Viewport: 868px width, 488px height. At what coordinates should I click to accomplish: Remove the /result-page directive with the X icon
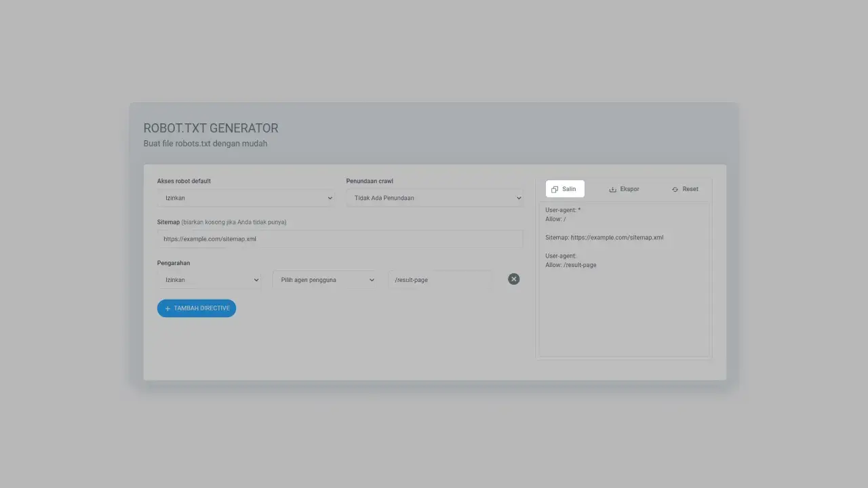coord(513,279)
